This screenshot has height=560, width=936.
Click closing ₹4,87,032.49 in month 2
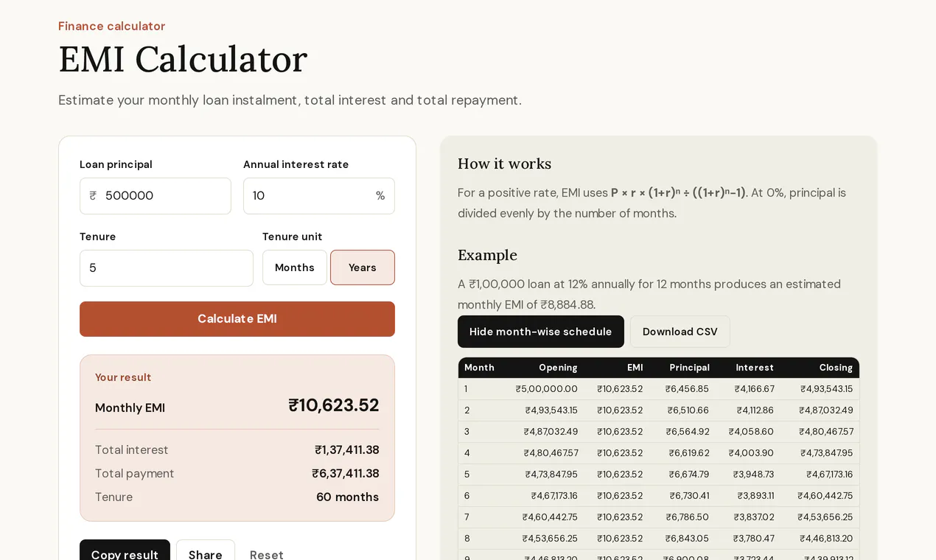coord(826,410)
